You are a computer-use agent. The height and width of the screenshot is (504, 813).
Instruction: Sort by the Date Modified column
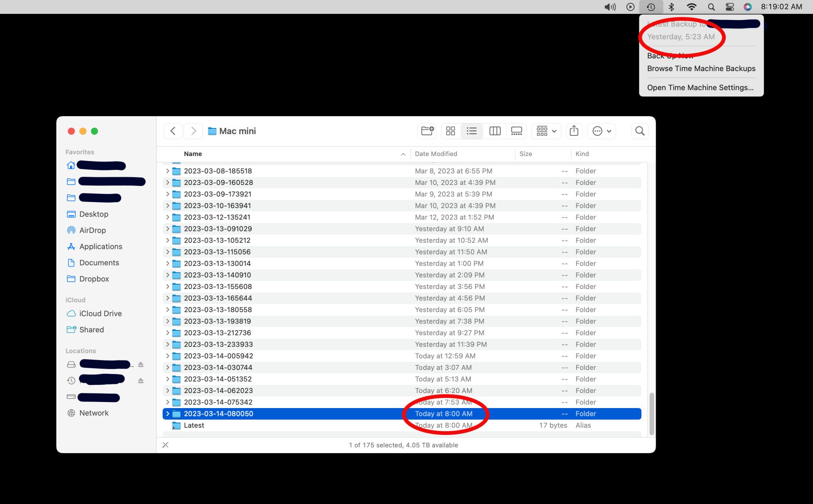coord(436,154)
